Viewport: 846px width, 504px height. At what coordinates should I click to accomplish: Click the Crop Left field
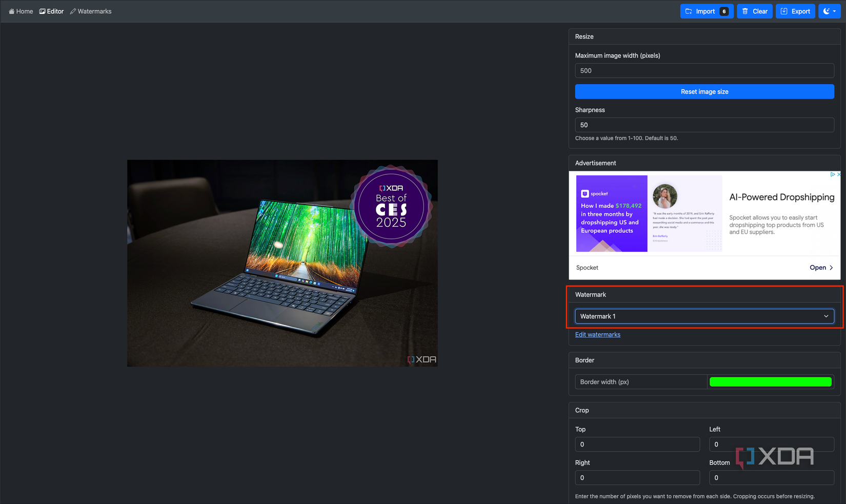[x=772, y=445]
